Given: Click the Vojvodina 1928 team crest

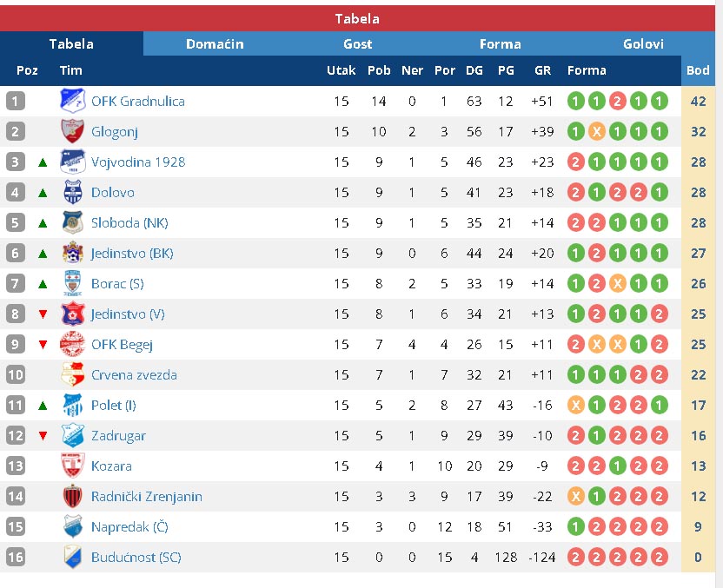Looking at the screenshot, I should point(73,162).
